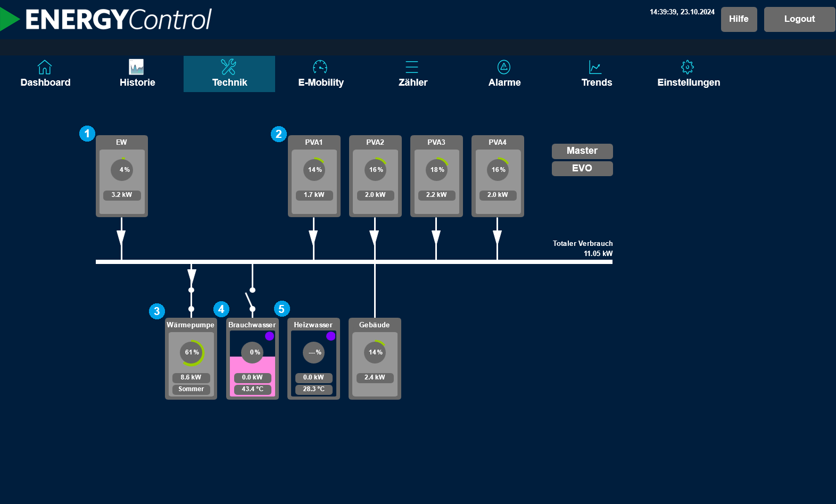Toggle the open Brauchwasser circuit switch

(250, 300)
